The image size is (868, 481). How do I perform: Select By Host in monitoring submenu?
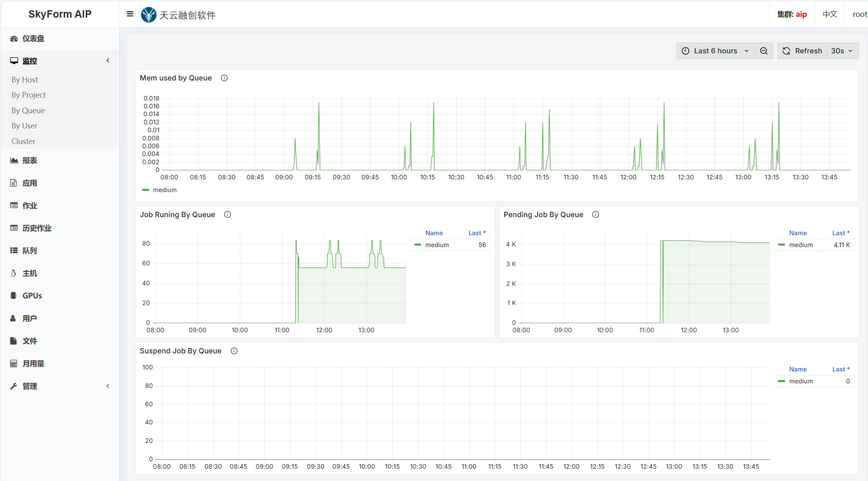point(25,80)
